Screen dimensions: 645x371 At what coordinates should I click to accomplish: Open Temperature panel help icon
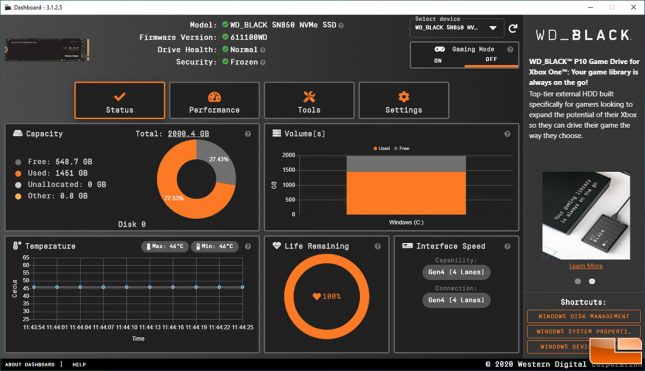click(x=248, y=246)
